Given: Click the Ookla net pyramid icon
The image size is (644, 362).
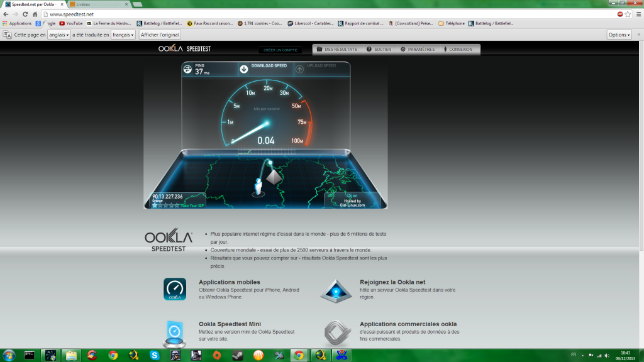Looking at the screenshot, I should pyautogui.click(x=336, y=291).
